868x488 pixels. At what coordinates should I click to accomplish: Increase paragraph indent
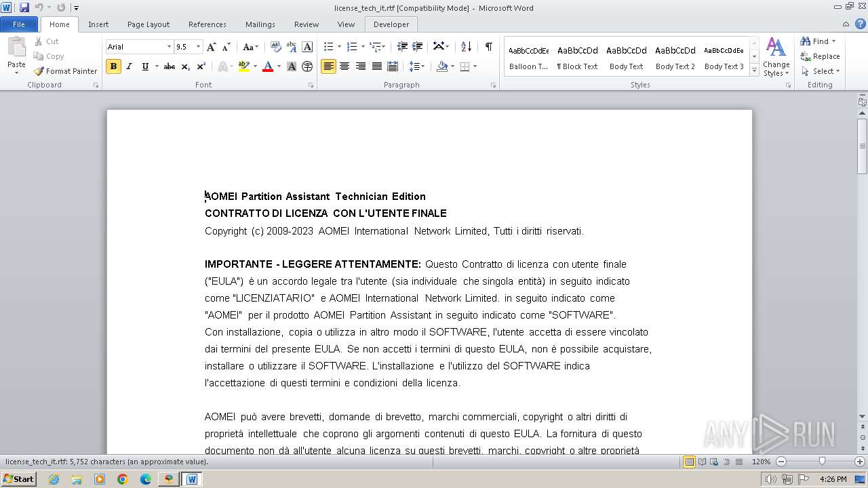pos(418,47)
